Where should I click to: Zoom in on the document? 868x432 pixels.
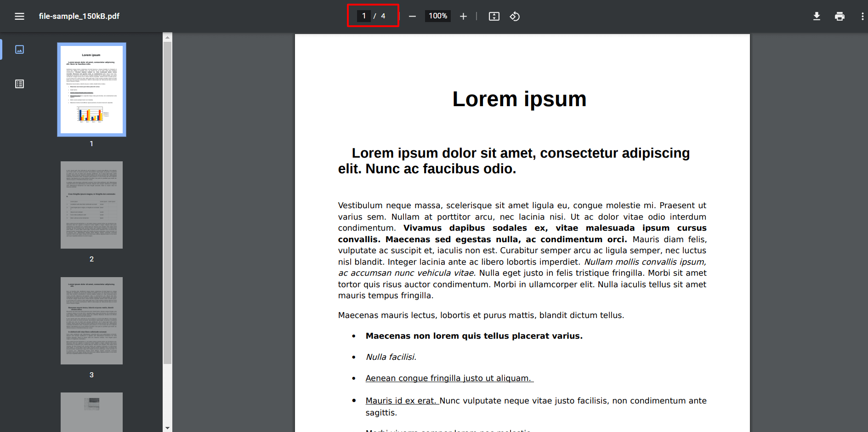(x=463, y=16)
